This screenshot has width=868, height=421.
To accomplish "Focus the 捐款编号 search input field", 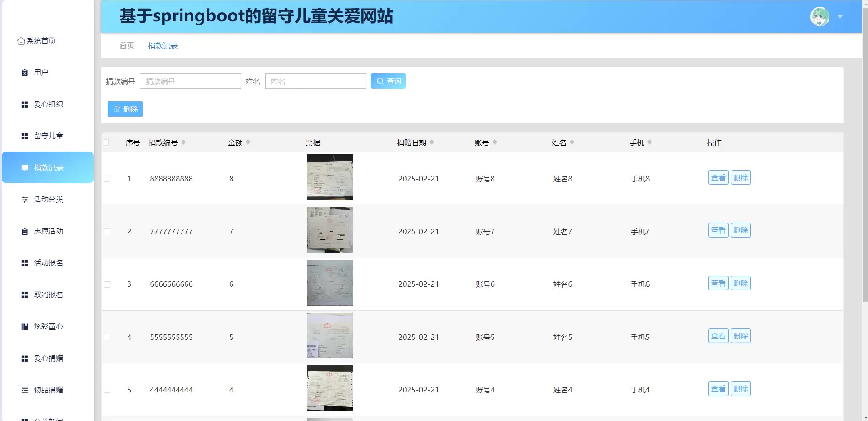I will [190, 82].
